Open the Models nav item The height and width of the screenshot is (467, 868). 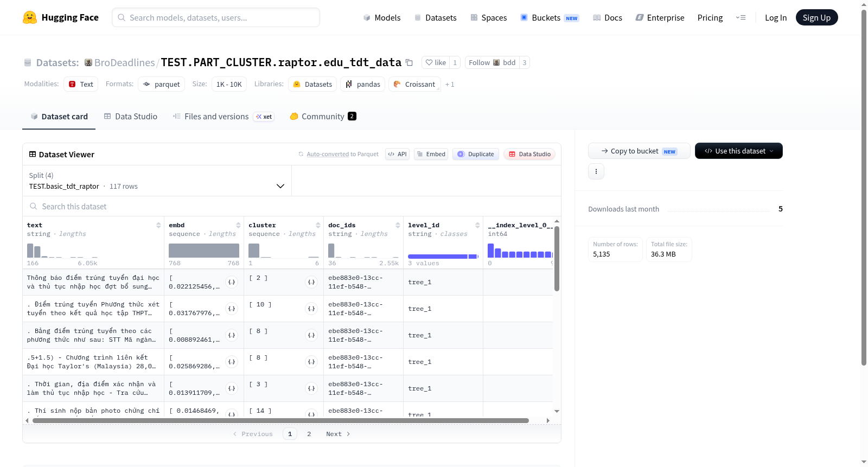pyautogui.click(x=382, y=17)
